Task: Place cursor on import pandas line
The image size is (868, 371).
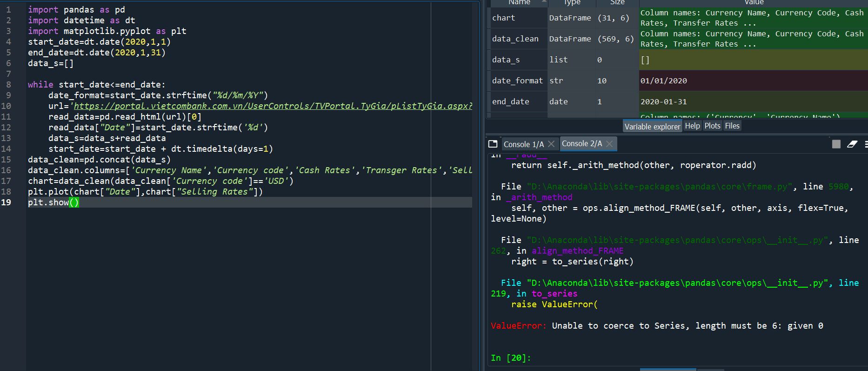Action: click(x=76, y=10)
